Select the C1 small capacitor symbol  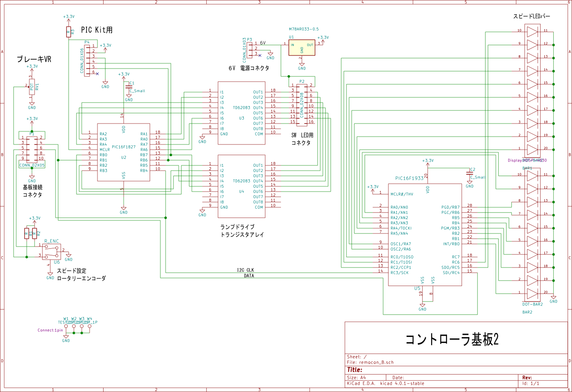pos(129,87)
